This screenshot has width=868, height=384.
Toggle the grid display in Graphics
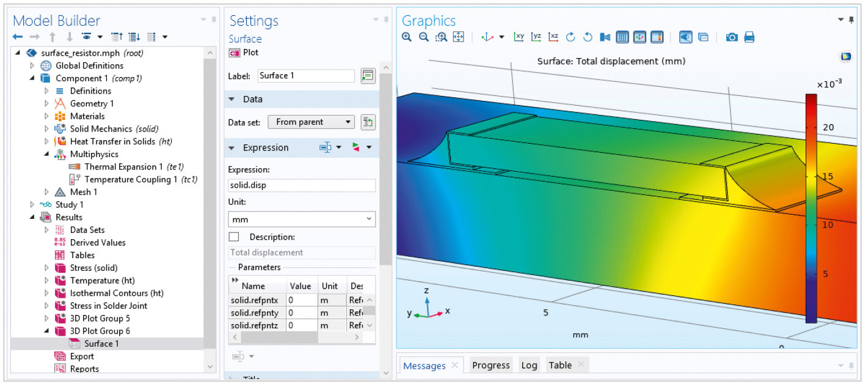point(622,37)
